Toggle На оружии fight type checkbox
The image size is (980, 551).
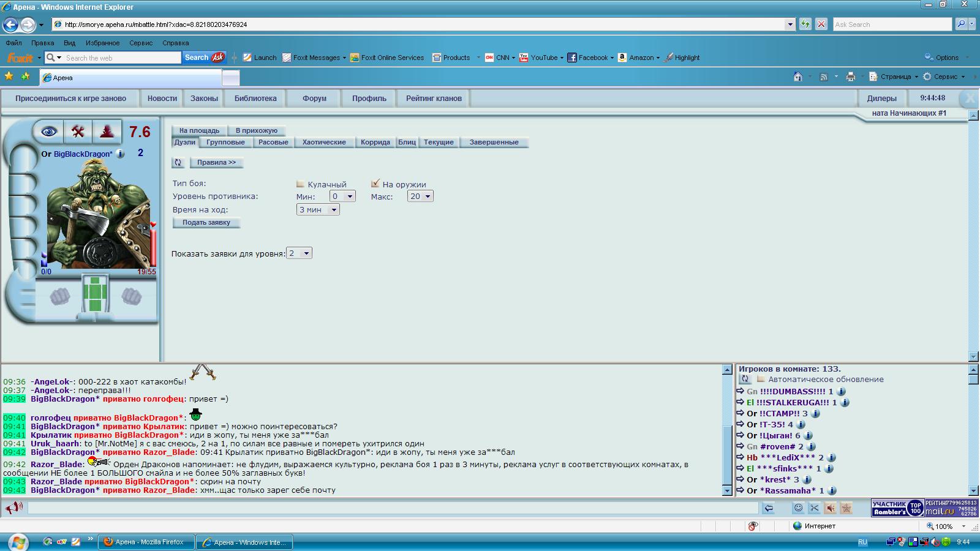[375, 183]
